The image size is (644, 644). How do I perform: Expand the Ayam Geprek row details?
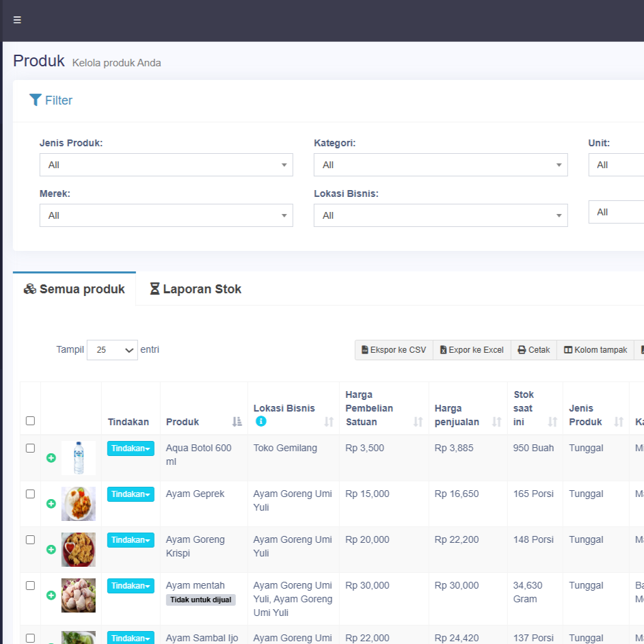pyautogui.click(x=51, y=504)
